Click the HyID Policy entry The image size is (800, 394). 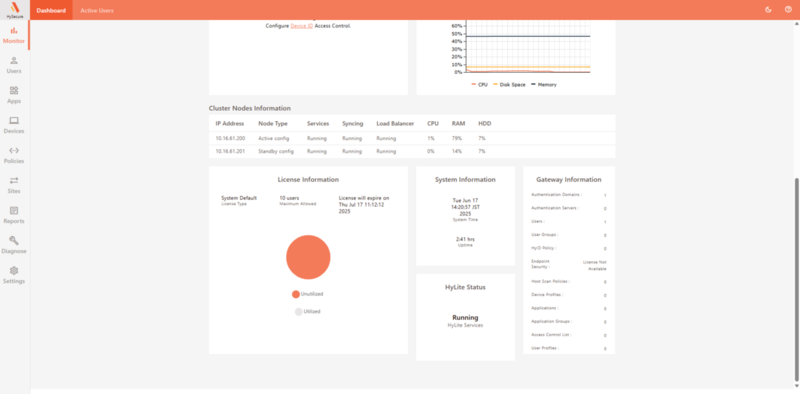[x=569, y=248]
